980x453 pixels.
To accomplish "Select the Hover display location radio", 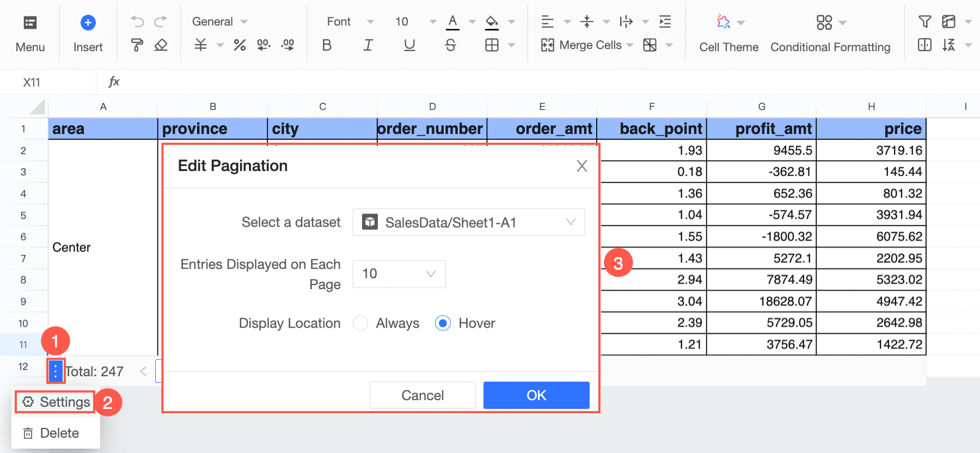I will (x=443, y=323).
